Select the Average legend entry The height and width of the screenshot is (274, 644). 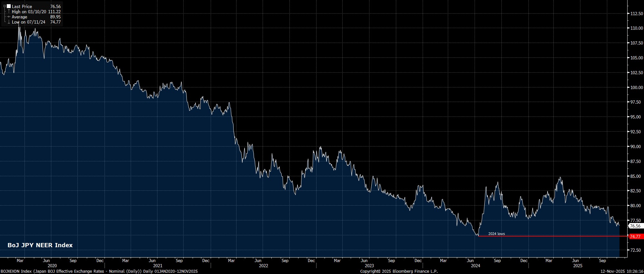click(19, 17)
